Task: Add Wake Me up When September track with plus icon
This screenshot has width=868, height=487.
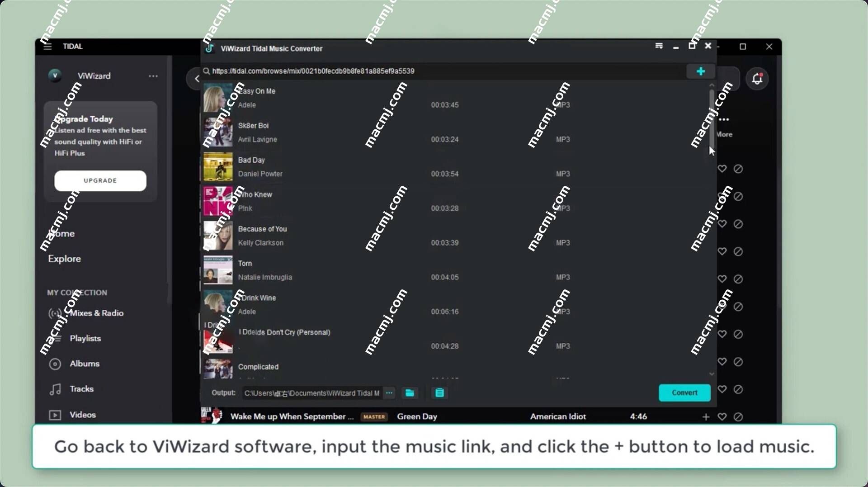Action: pyautogui.click(x=706, y=417)
